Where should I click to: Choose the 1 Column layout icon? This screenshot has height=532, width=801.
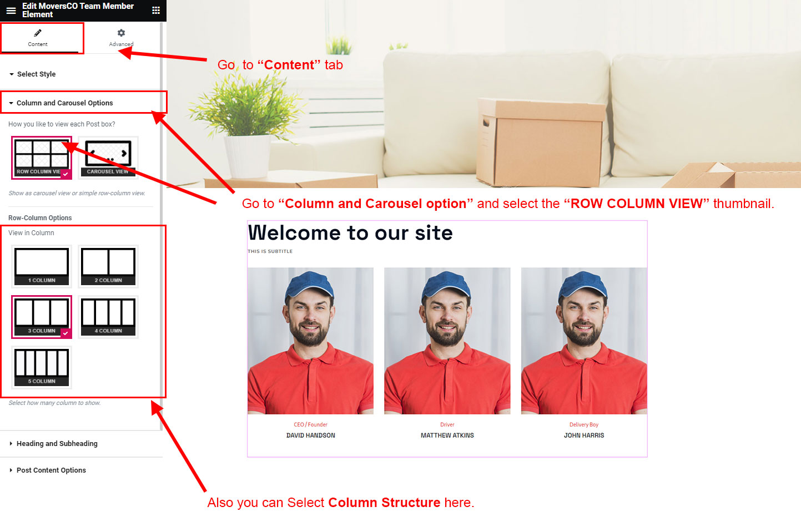click(42, 266)
